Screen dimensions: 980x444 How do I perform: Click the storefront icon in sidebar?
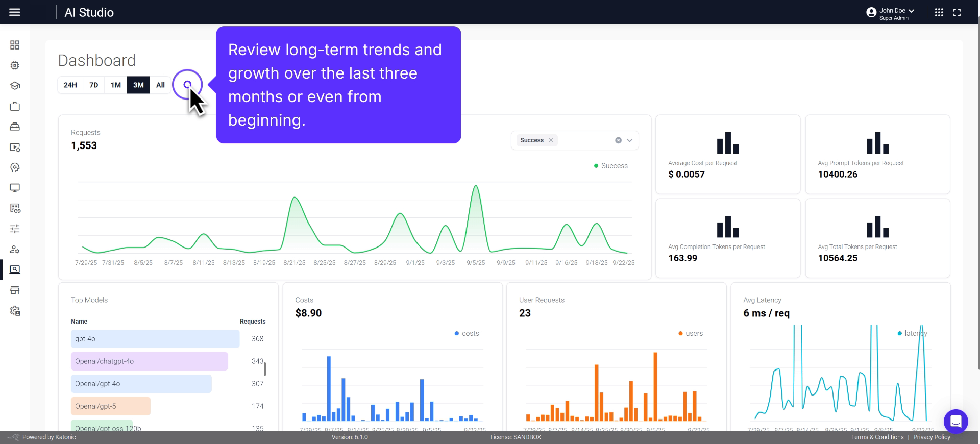pos(15,290)
